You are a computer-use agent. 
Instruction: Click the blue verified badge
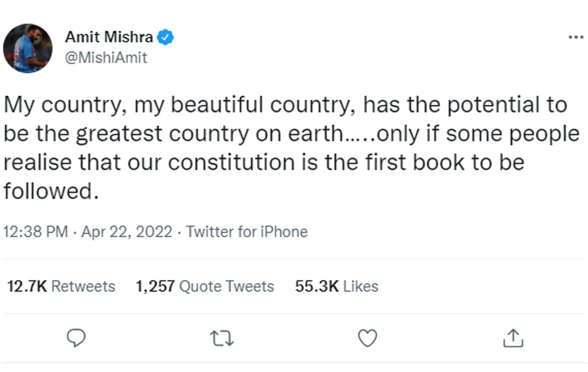165,37
